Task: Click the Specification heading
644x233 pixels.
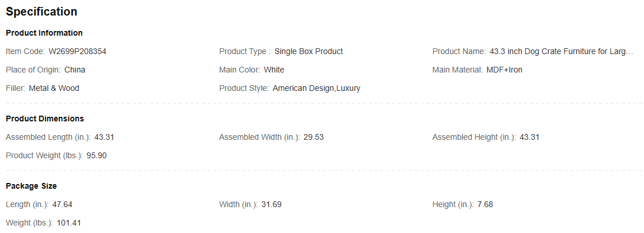Action: (x=41, y=12)
